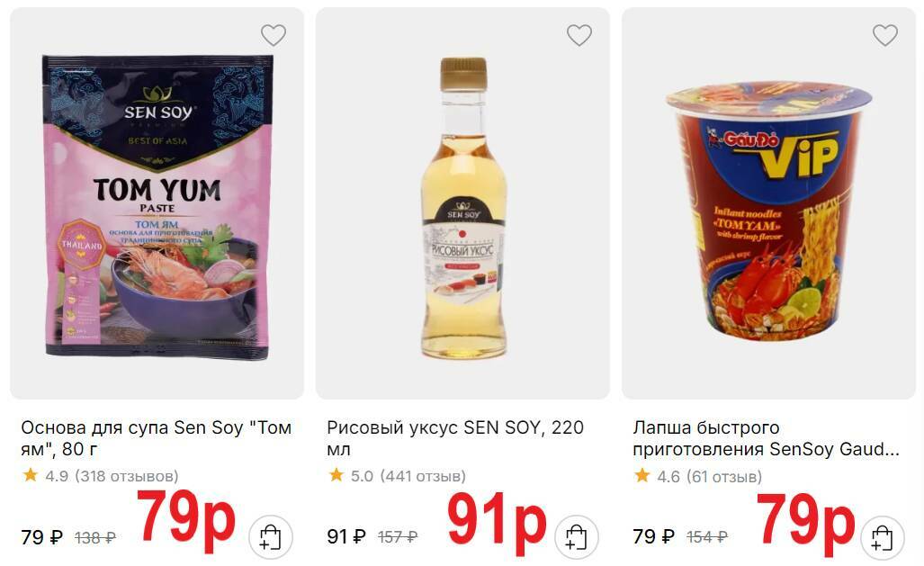The height and width of the screenshot is (566, 924).
Task: Open Gau Do VIP noodle cup image
Action: [769, 211]
